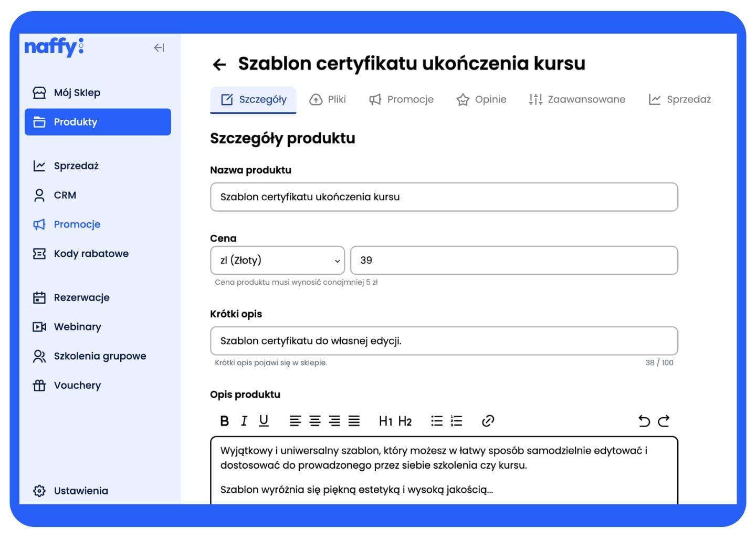This screenshot has height=538, width=756.
Task: Switch to the product Sprzedaż tab
Action: pos(680,99)
